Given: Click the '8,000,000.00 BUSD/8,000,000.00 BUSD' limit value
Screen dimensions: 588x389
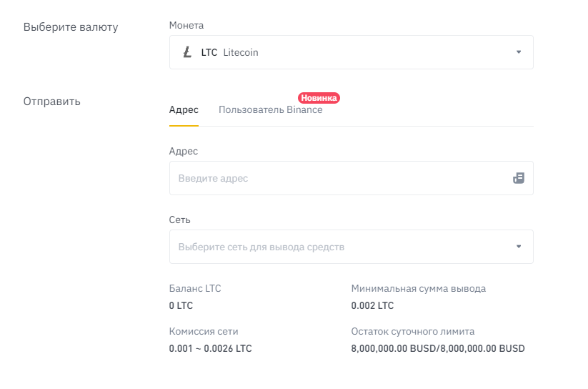Looking at the screenshot, I should pyautogui.click(x=438, y=348).
